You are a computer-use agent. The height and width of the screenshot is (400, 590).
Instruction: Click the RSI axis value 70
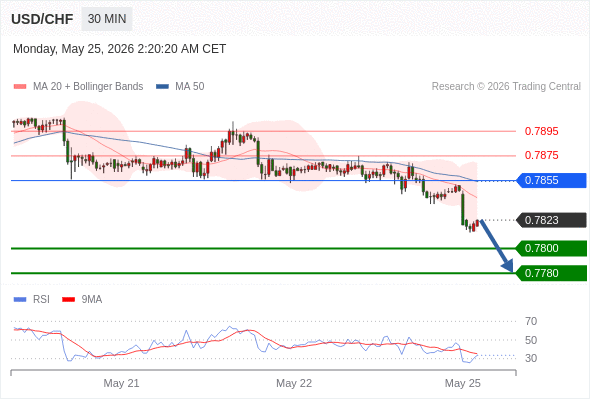tap(531, 321)
